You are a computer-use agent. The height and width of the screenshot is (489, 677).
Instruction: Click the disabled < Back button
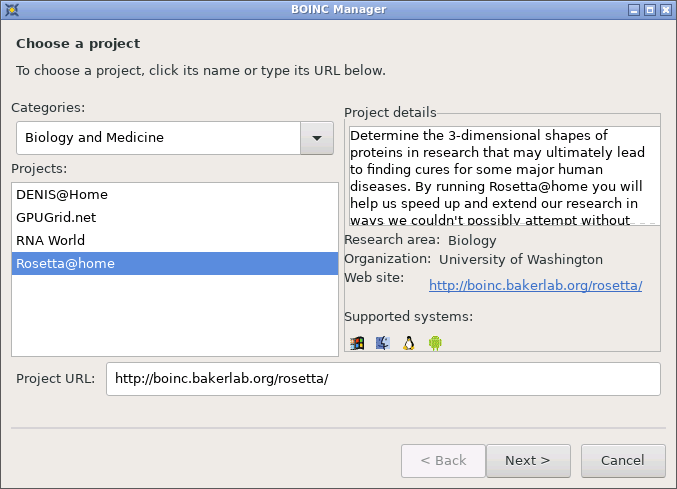pyautogui.click(x=443, y=461)
